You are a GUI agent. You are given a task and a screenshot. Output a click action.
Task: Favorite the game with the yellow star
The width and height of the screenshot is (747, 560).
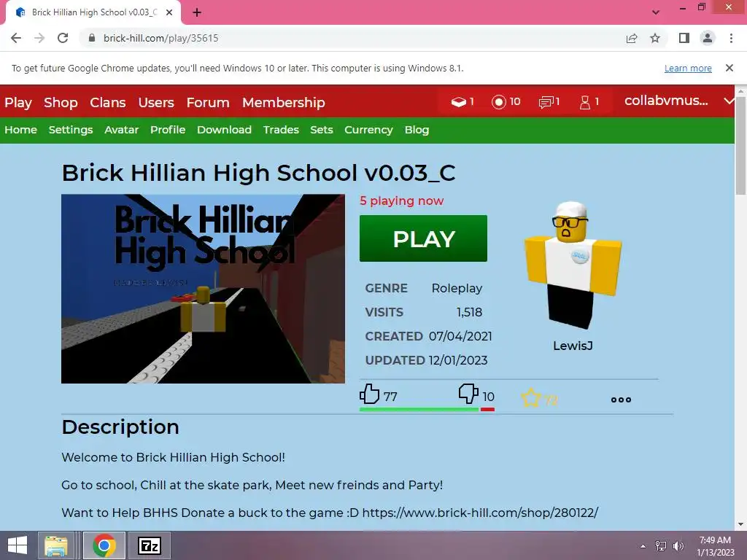point(531,397)
